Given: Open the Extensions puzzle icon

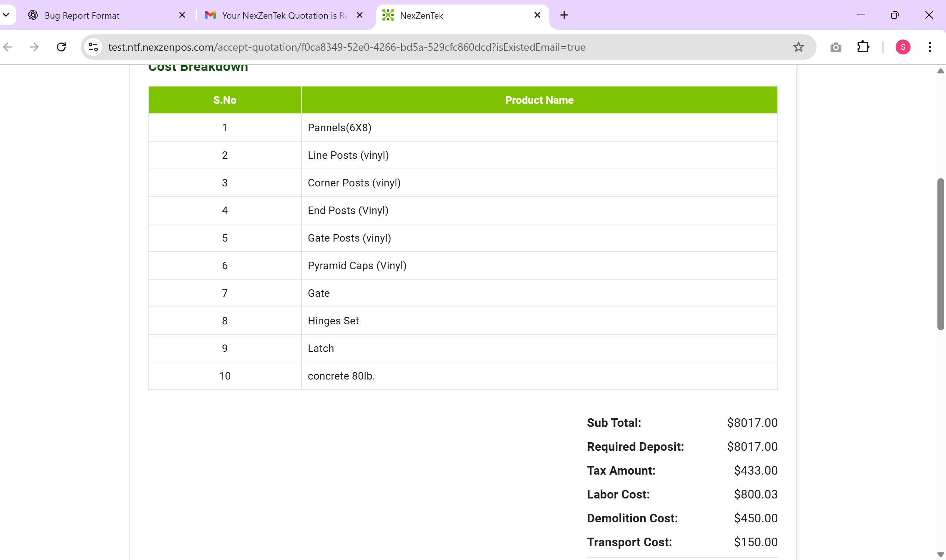Looking at the screenshot, I should click(x=863, y=47).
